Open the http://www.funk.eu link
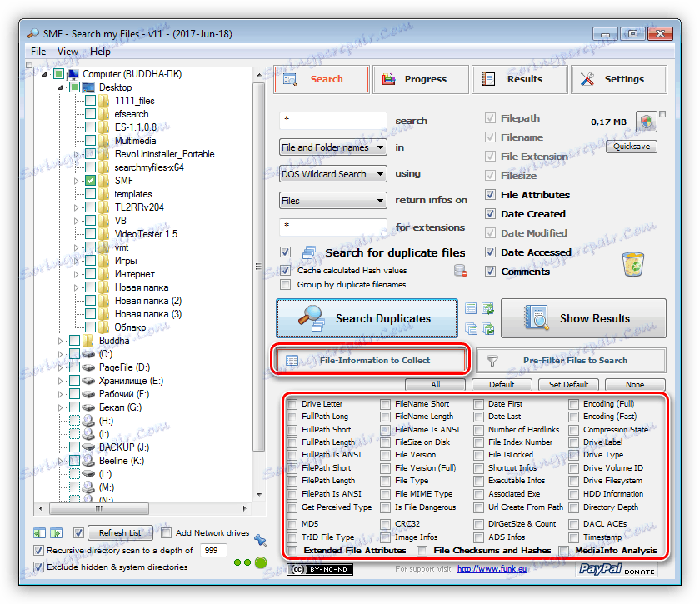This screenshot has width=700, height=604. (x=492, y=569)
